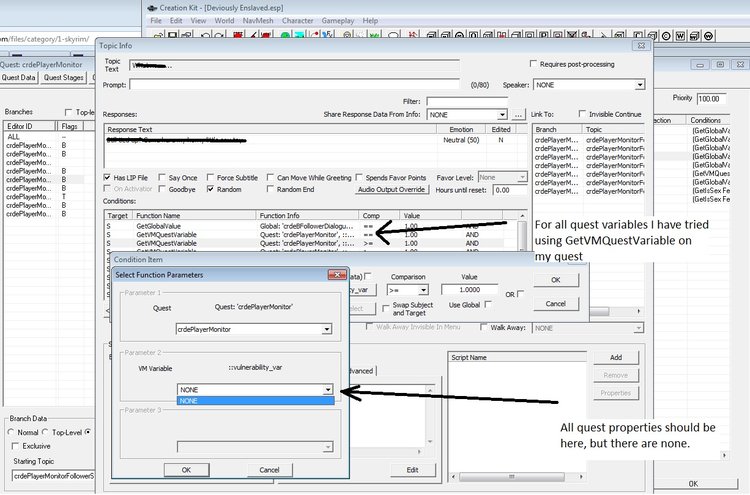Toggle the Random End checkbox
Image resolution: width=750 pixels, height=495 pixels.
tap(270, 189)
